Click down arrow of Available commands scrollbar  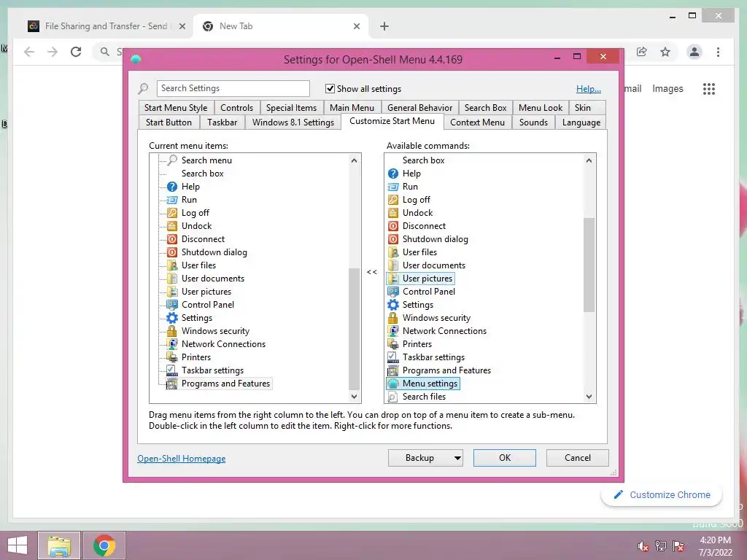(x=589, y=397)
